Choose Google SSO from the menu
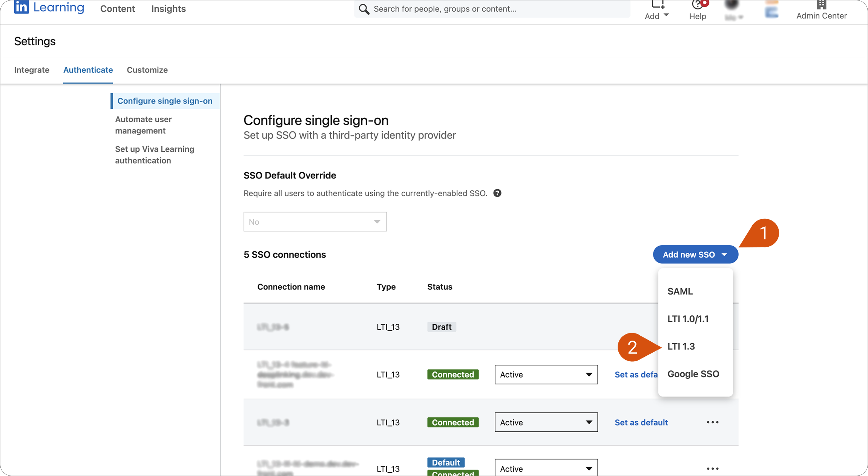 coord(693,374)
